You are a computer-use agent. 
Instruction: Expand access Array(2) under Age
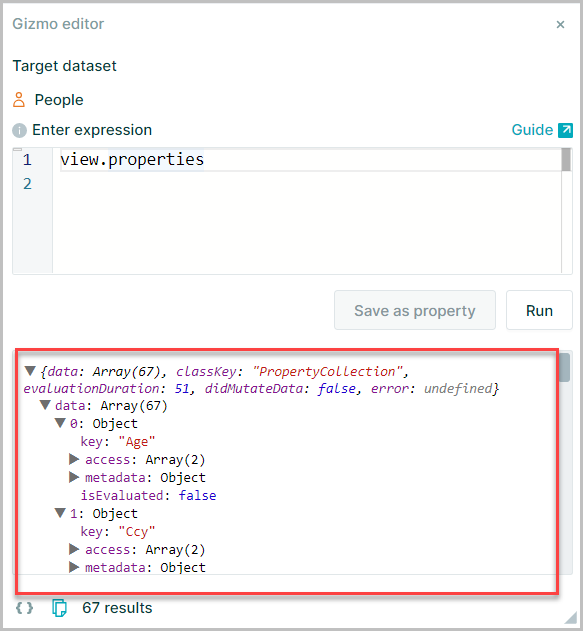74,459
